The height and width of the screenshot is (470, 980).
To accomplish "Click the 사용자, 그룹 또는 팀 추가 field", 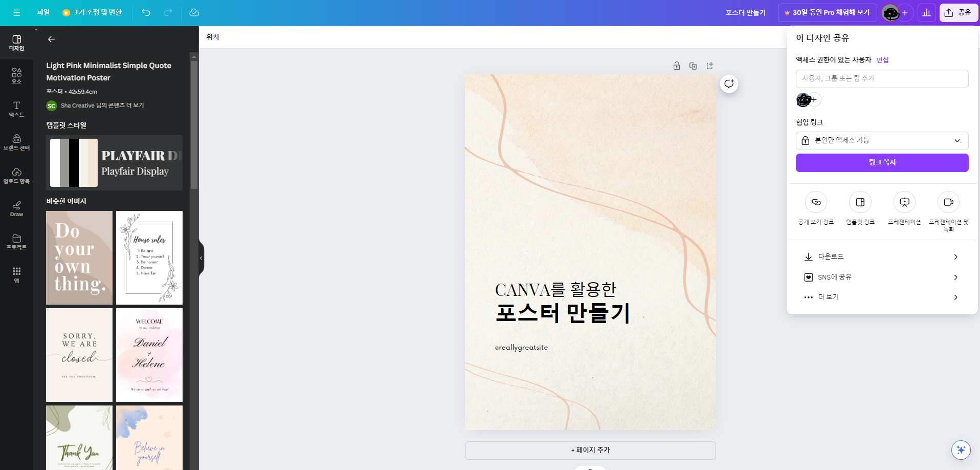I will coord(882,79).
